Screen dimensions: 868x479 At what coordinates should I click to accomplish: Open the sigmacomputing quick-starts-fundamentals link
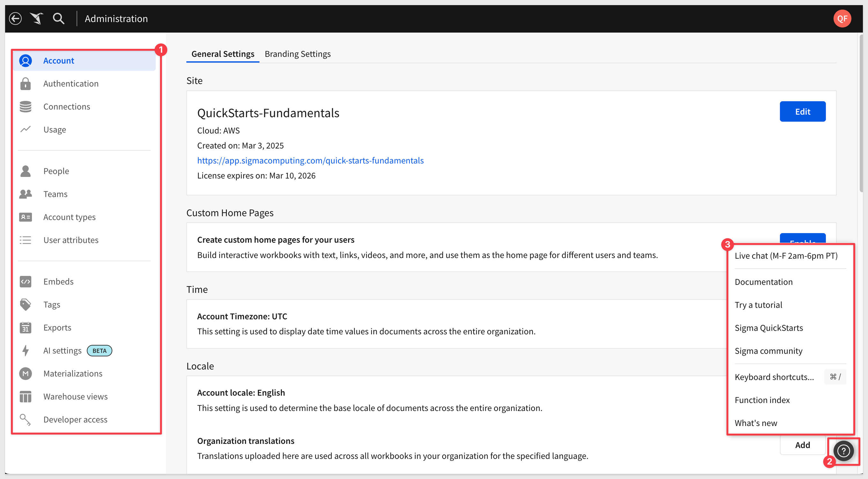[x=310, y=160]
